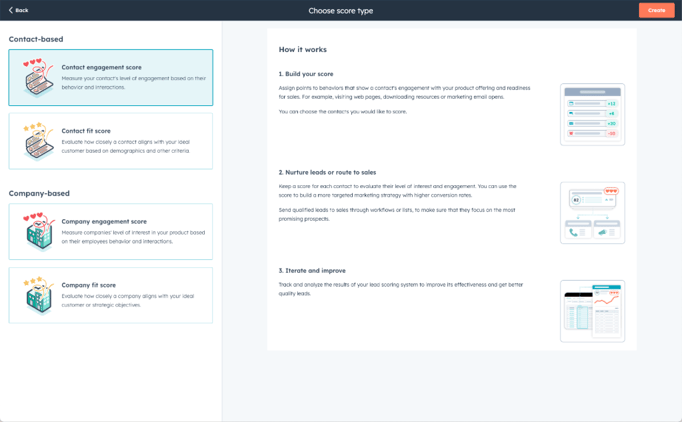Click the How it works heading
The height and width of the screenshot is (422, 682).
pos(302,49)
